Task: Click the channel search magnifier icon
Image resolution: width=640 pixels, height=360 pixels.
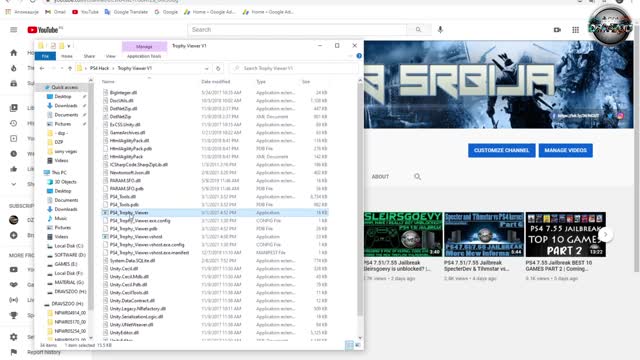Action: coord(417,177)
